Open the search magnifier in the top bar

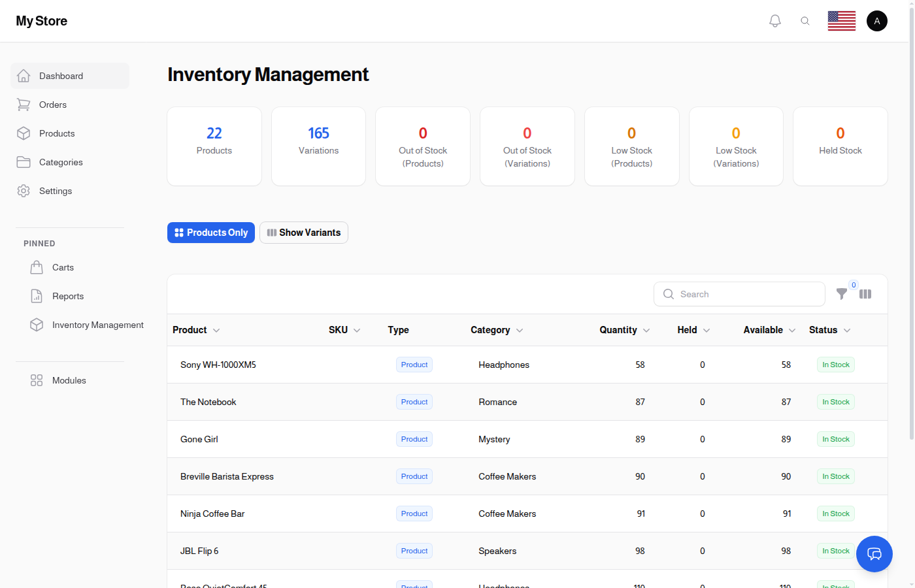pos(805,20)
